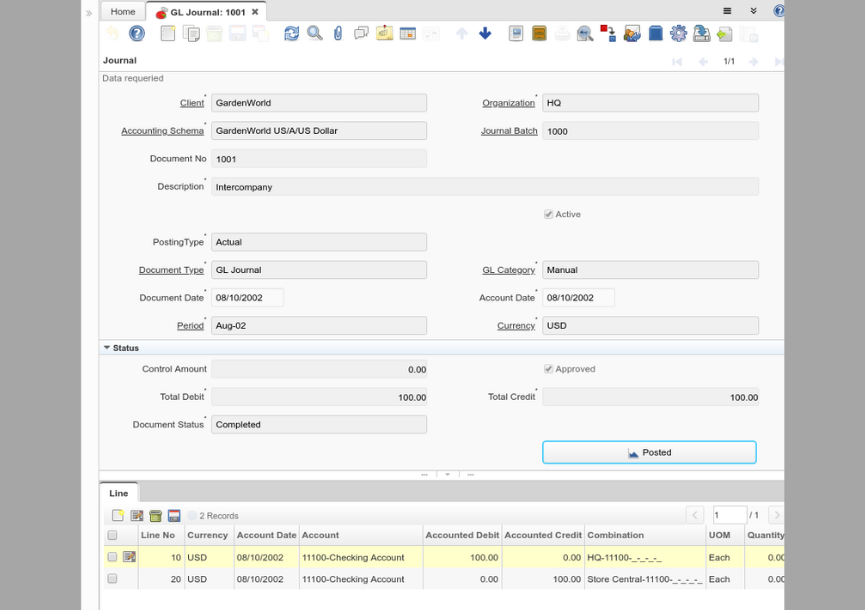Click the Posted button
This screenshot has height=610, width=865.
coord(649,452)
